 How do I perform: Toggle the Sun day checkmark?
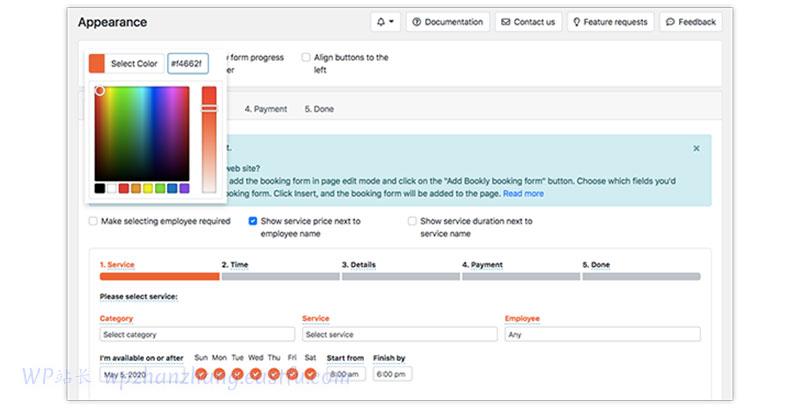[x=201, y=374]
